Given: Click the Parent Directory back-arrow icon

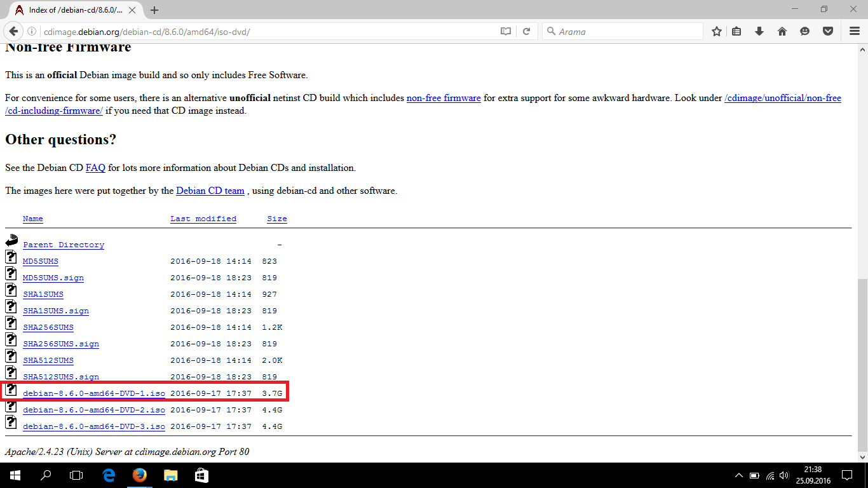Looking at the screenshot, I should point(11,240).
